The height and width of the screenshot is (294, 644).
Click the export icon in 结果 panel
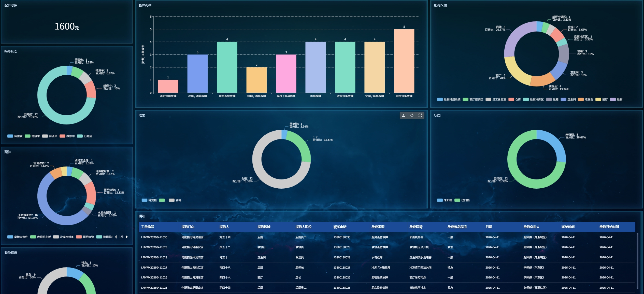[x=404, y=115]
